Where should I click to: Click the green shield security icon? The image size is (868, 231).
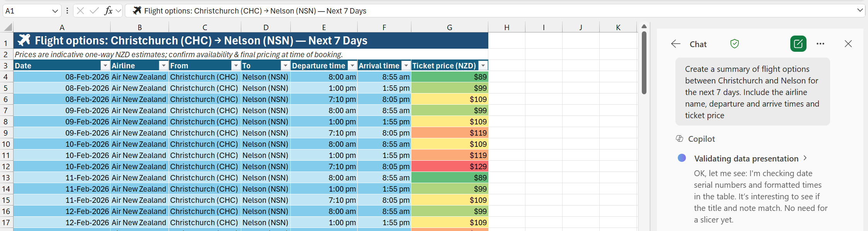pos(735,44)
